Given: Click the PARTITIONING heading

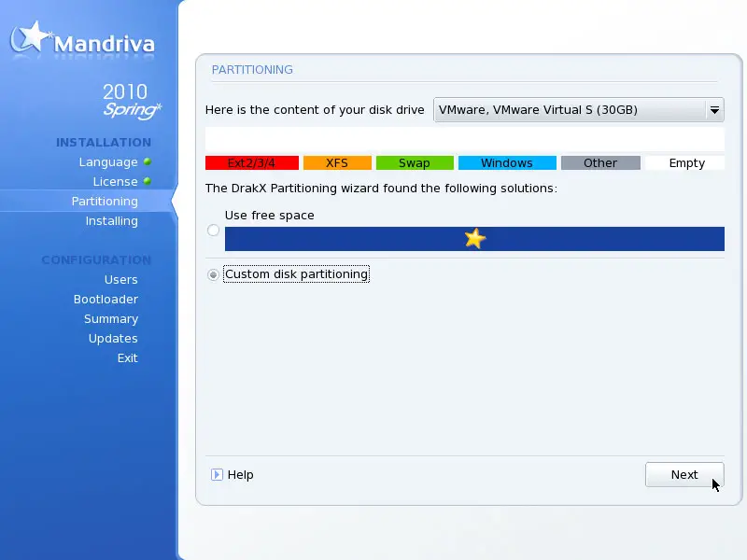Looking at the screenshot, I should (x=252, y=69).
